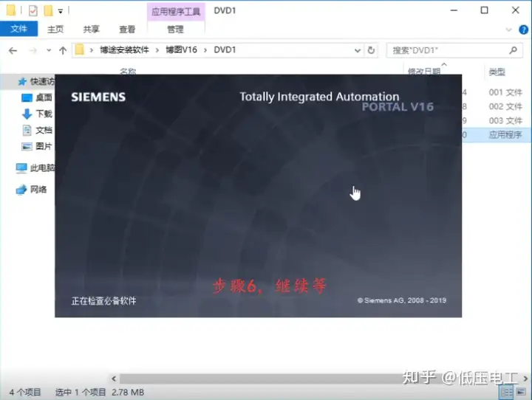Open the 管理 ribbon tab

[175, 30]
